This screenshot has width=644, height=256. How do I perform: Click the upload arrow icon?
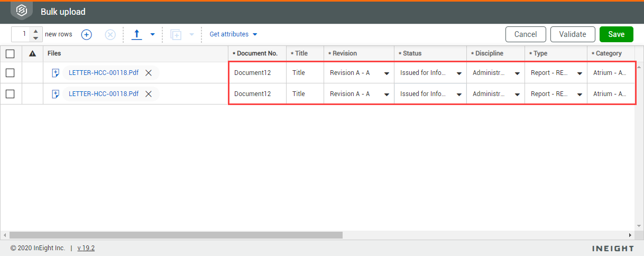click(136, 34)
